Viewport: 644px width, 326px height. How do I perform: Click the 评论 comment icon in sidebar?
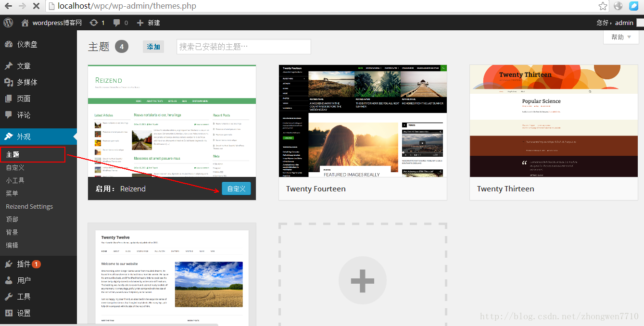[9, 115]
